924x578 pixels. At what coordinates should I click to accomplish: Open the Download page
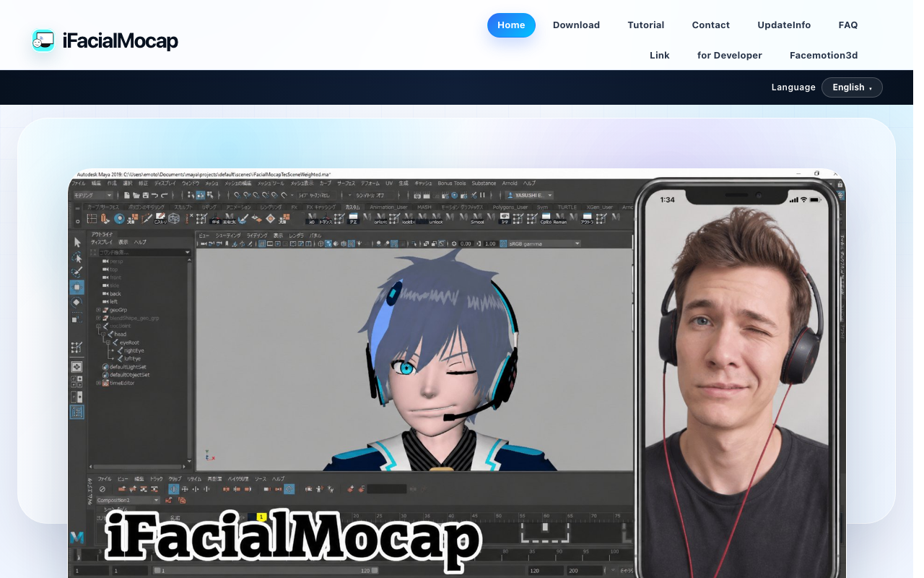tap(576, 25)
